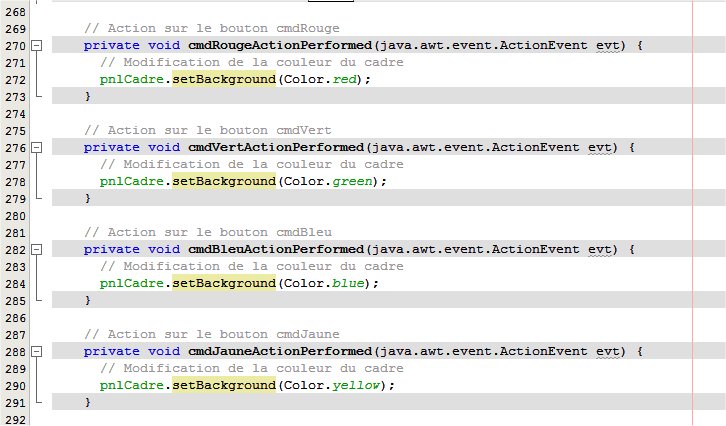
Task: Click the method name cmdRougeActionPerformed
Action: coord(280,45)
